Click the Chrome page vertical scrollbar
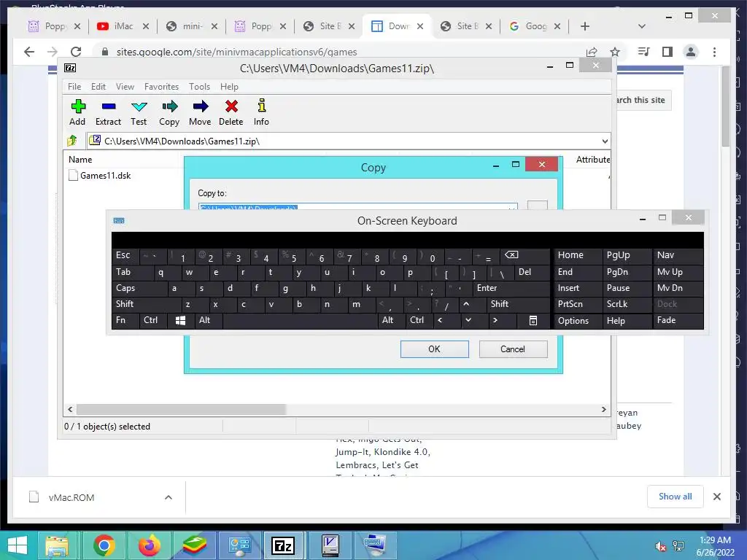This screenshot has height=560, width=747. pos(726,107)
